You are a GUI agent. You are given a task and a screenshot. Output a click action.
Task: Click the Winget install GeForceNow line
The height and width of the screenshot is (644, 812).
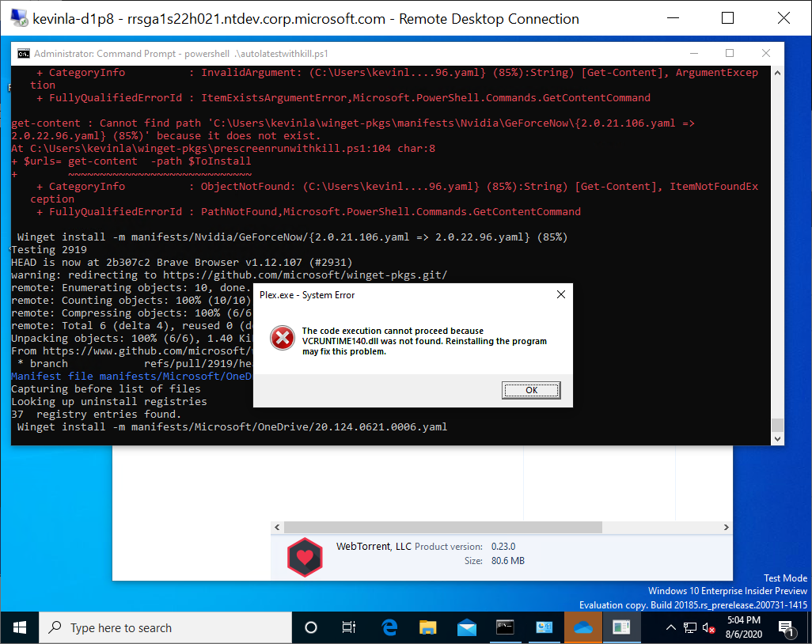tap(292, 237)
